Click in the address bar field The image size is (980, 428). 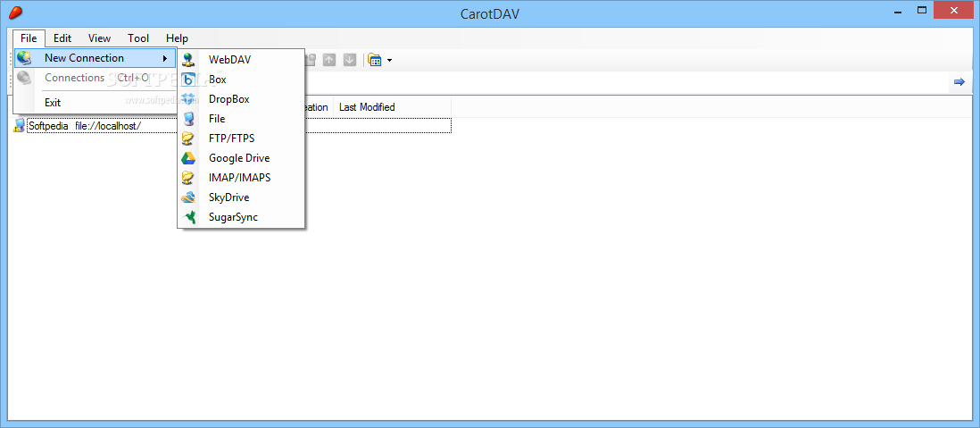(x=625, y=82)
